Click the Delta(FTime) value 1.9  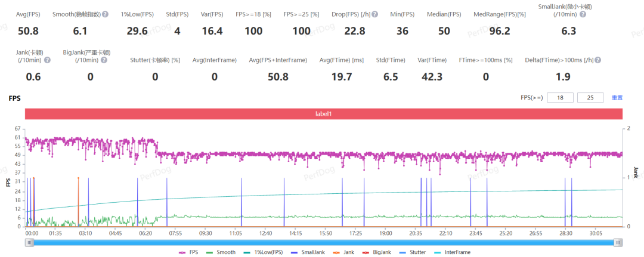[x=562, y=77]
